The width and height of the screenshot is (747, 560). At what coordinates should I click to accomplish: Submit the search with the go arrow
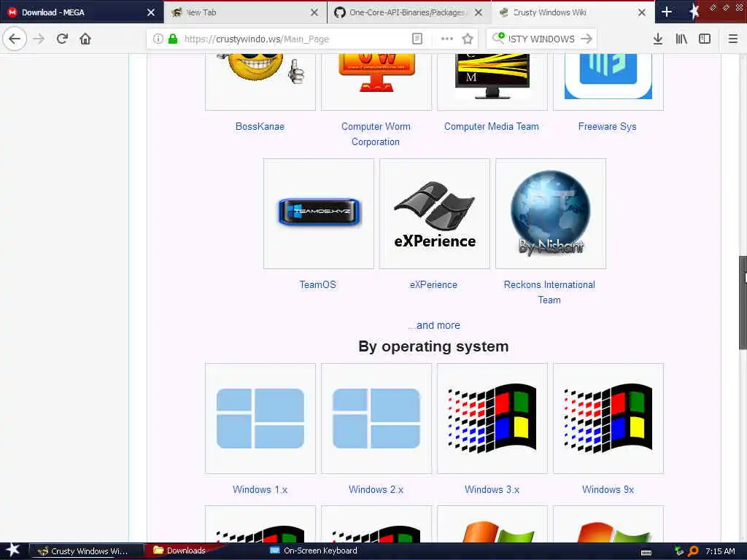coord(587,39)
